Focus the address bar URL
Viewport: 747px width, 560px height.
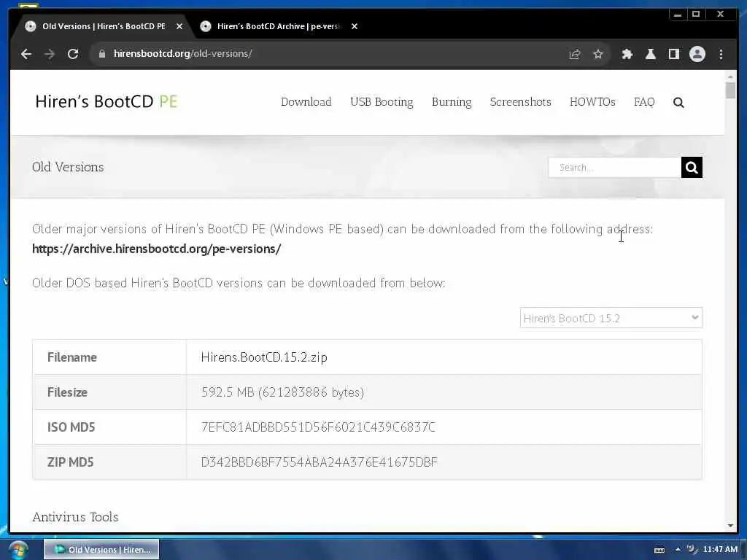[x=329, y=54]
